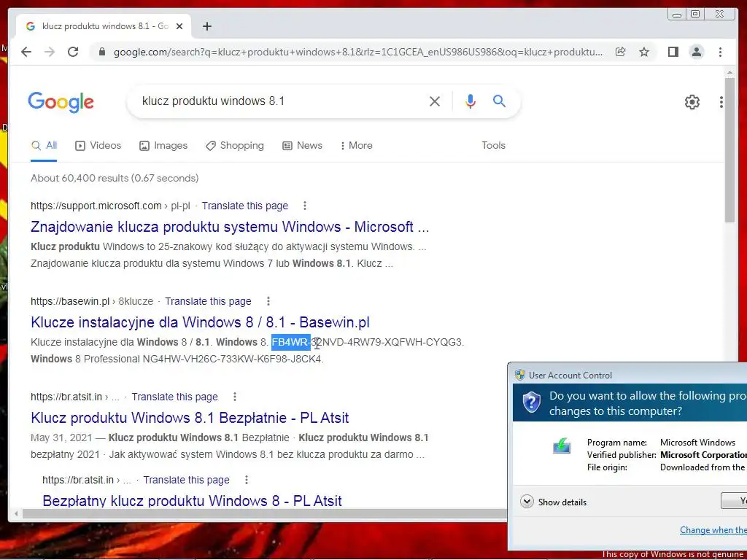Open Chrome side panel icon
747x560 pixels.
tap(673, 52)
